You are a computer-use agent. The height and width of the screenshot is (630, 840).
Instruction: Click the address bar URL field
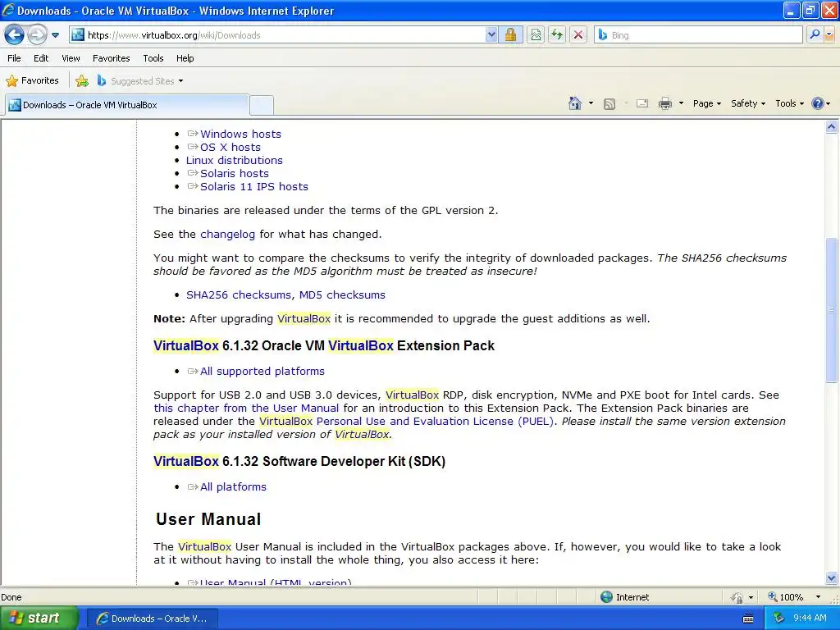pos(277,35)
